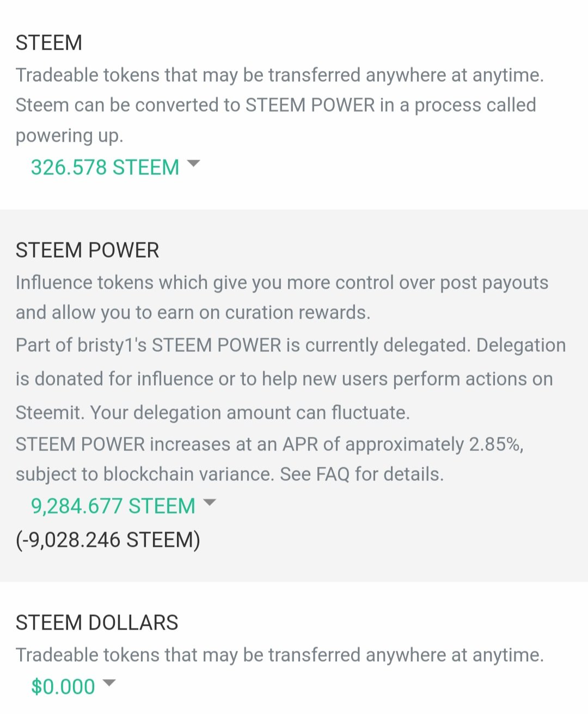The image size is (588, 714).
Task: Click the STEEM section heading
Action: click(49, 42)
